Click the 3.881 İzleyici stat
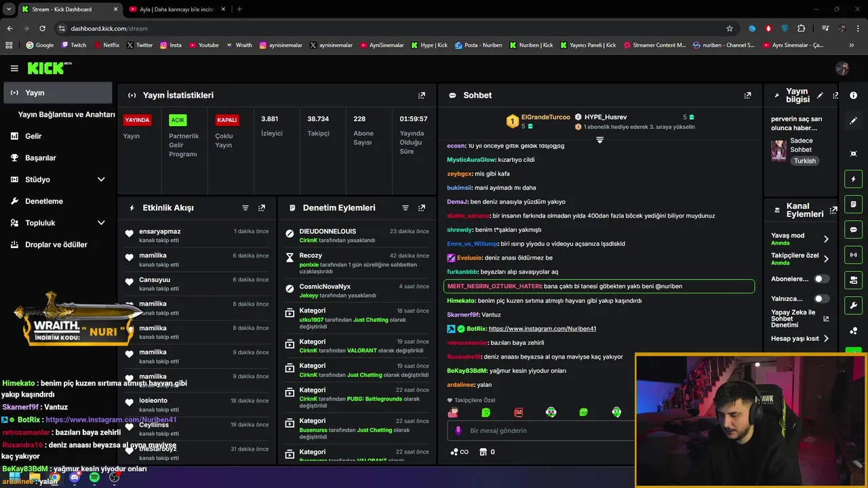This screenshot has width=868, height=488. 272,126
